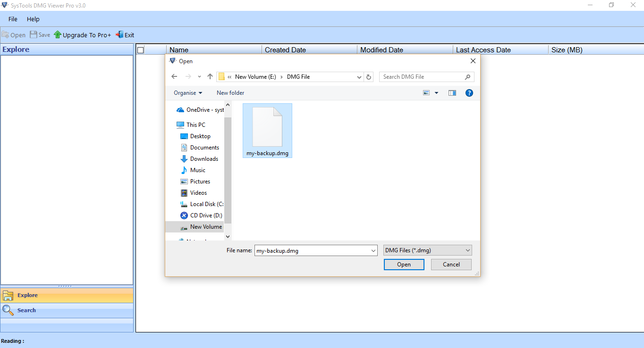
Task: Click the refresh icon beside the address bar
Action: (369, 76)
